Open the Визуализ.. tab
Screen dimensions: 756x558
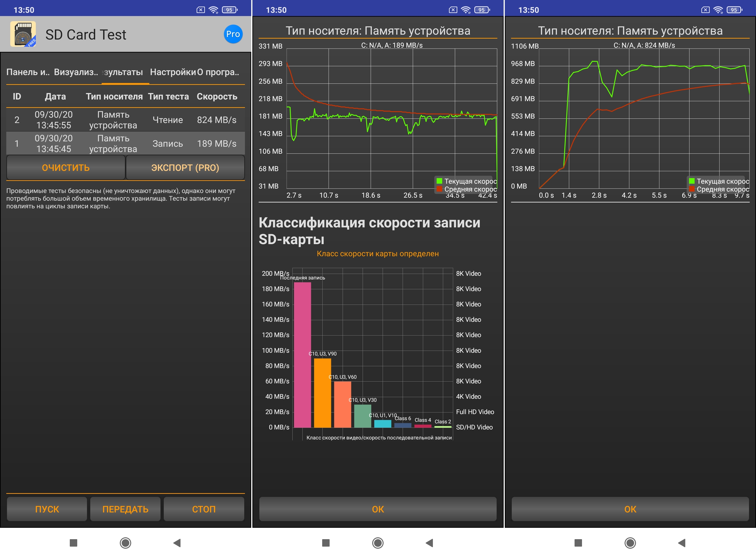pos(76,72)
